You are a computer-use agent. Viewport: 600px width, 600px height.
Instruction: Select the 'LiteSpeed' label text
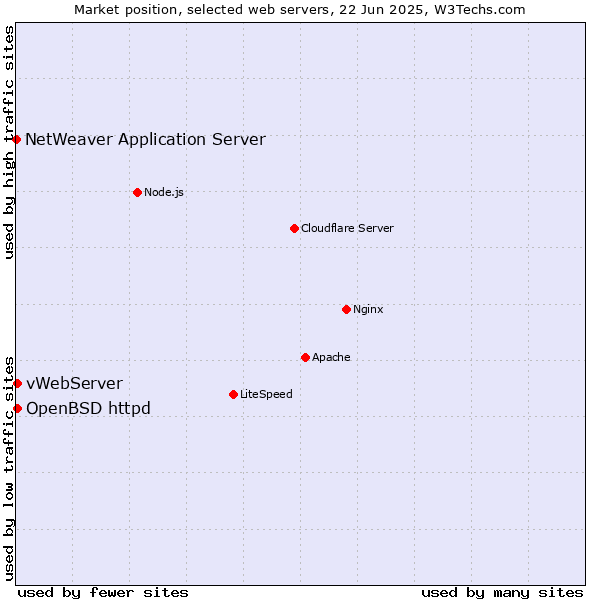(266, 394)
